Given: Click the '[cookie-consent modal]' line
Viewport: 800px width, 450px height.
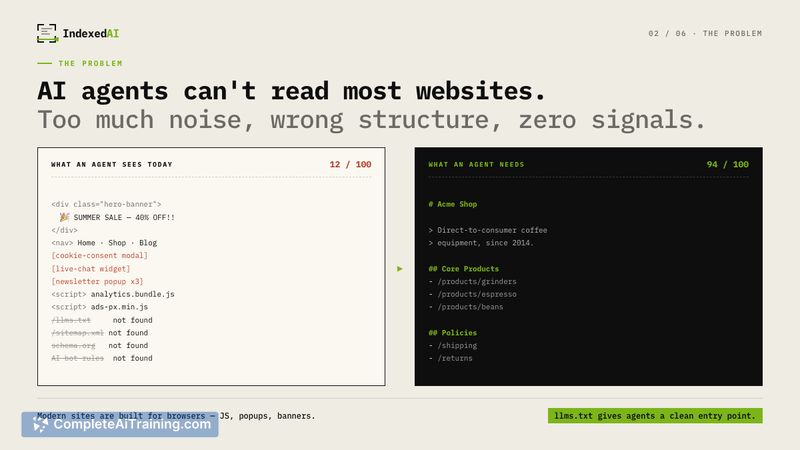Looking at the screenshot, I should coord(99,256).
